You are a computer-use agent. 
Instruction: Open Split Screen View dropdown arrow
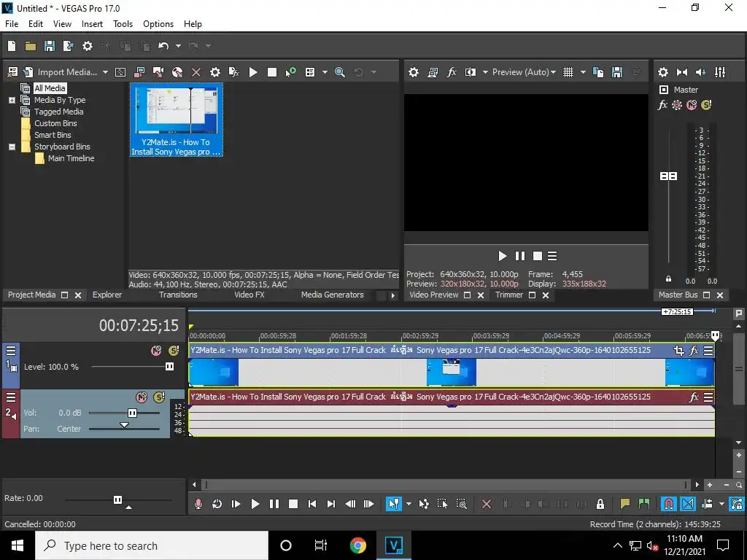pyautogui.click(x=485, y=72)
